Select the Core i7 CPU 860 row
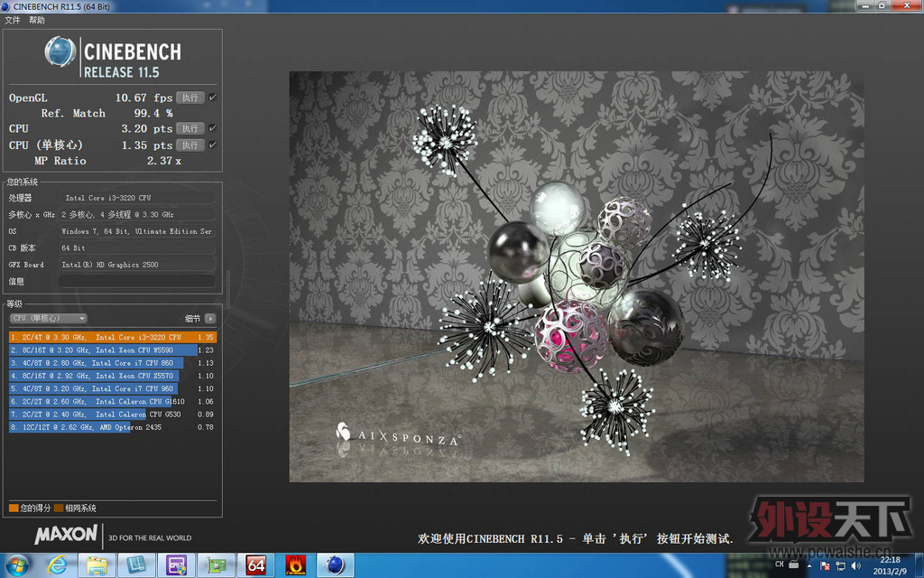This screenshot has height=578, width=924. (113, 363)
